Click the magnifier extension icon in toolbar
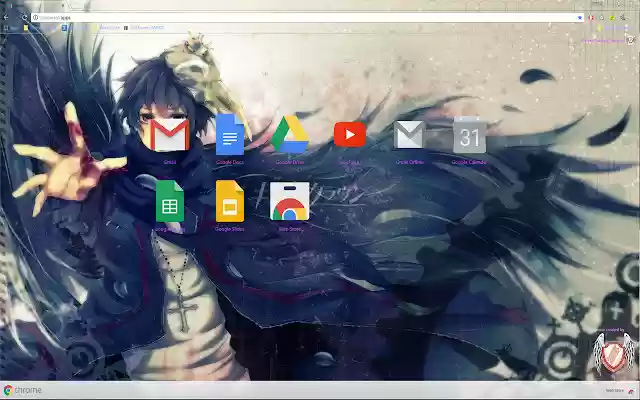The height and width of the screenshot is (400, 640). pyautogui.click(x=602, y=18)
